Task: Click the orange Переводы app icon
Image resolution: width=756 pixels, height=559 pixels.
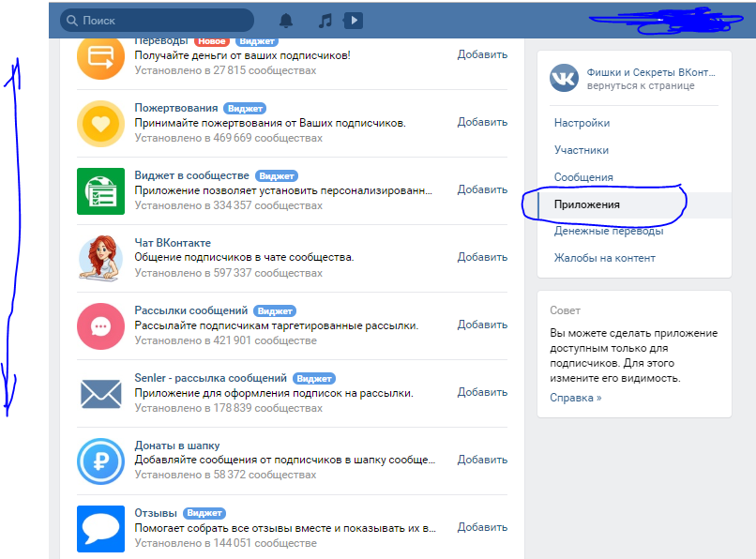Action: (x=100, y=57)
